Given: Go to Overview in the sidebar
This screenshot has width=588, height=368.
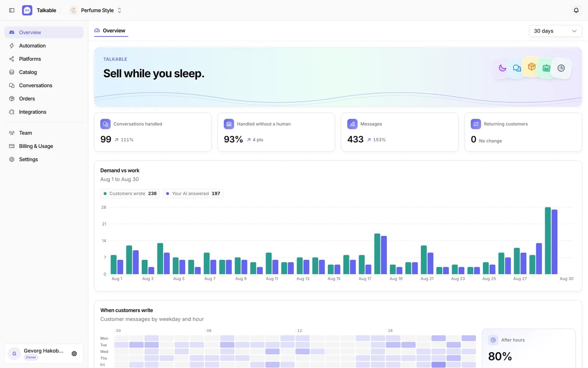Looking at the screenshot, I should point(44,32).
